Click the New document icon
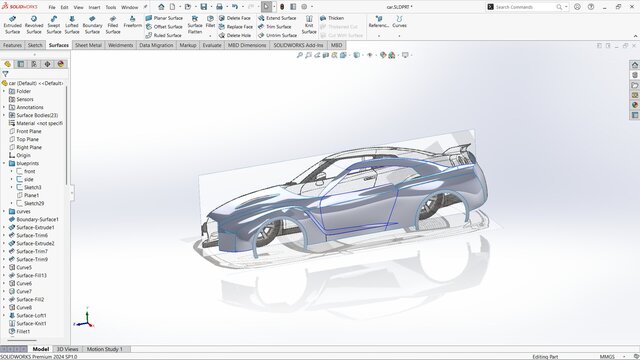640x360 pixels. click(172, 7)
